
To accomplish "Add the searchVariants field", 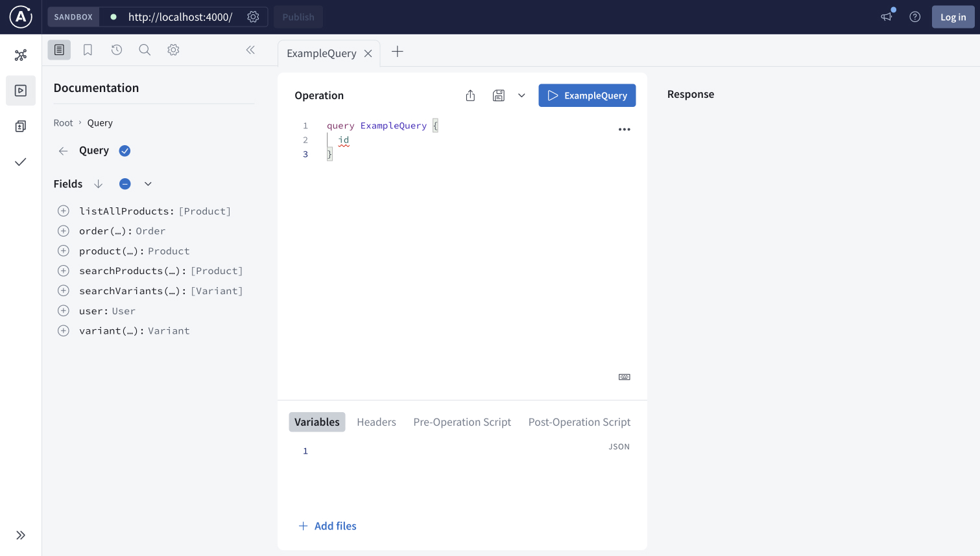I will click(x=64, y=291).
